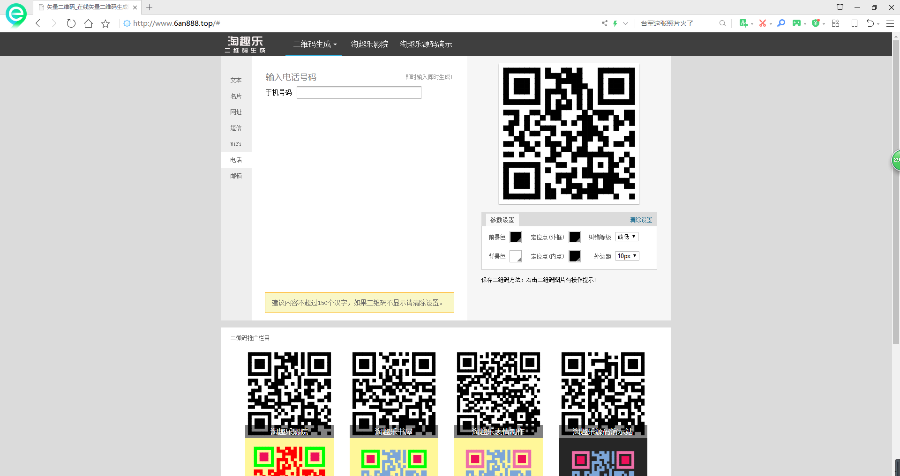Pick the foreground color swatch
Screen dimensions: 900x476
click(x=515, y=237)
